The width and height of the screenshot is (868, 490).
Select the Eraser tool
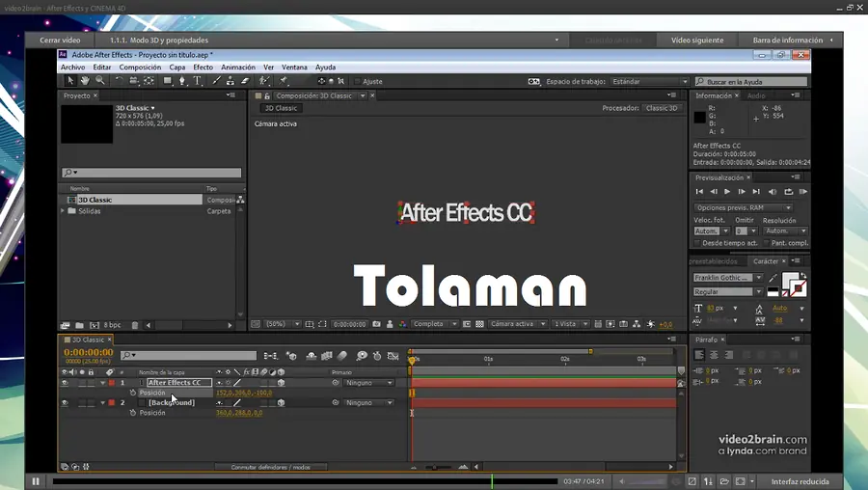coord(245,81)
